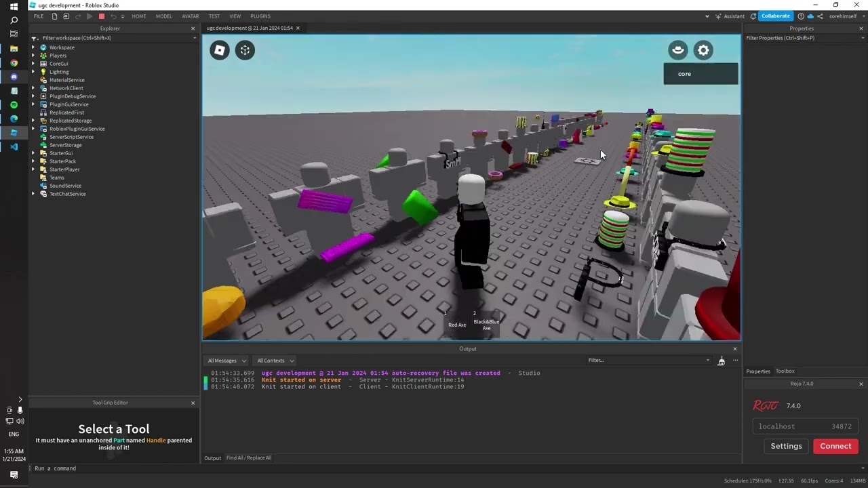Click the Open file icon beside New
Screen dimensions: 868x488
click(66, 16)
